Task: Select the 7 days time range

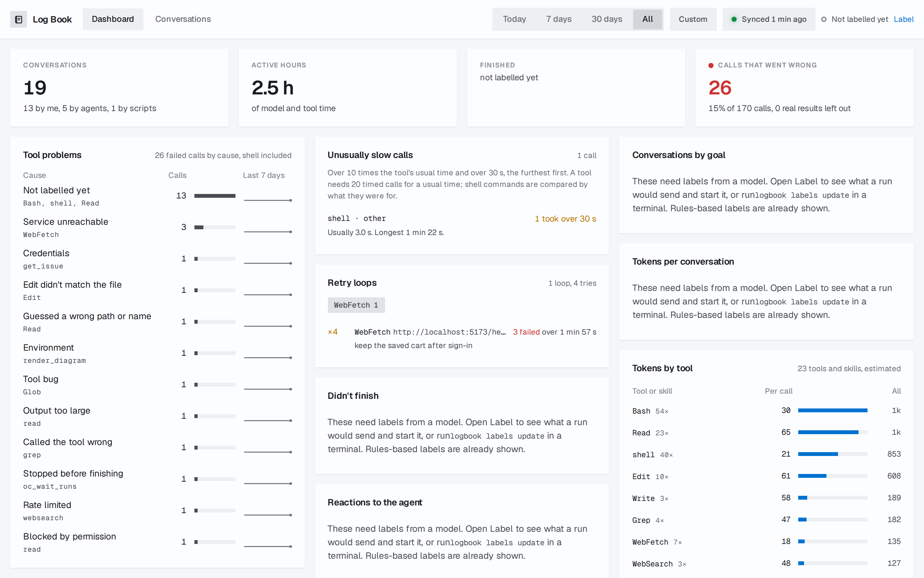Action: (x=559, y=19)
